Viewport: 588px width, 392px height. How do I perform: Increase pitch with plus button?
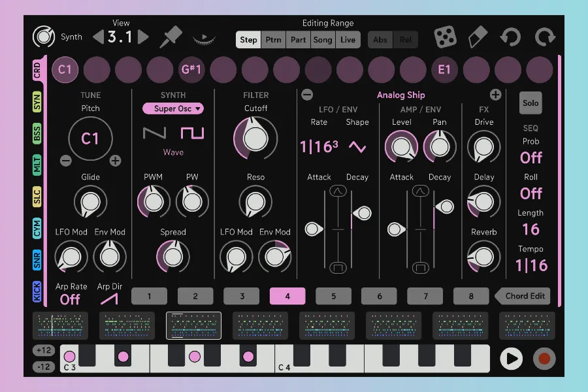115,161
